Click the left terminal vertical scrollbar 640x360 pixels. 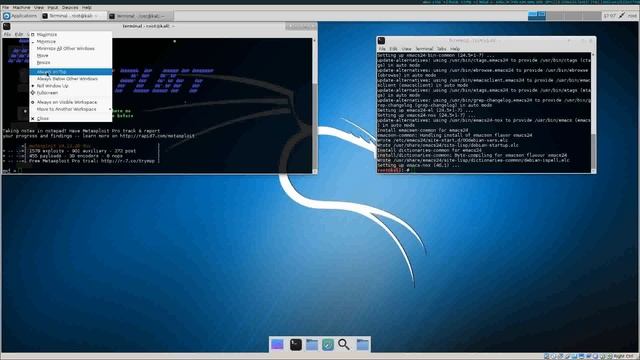coord(315,106)
